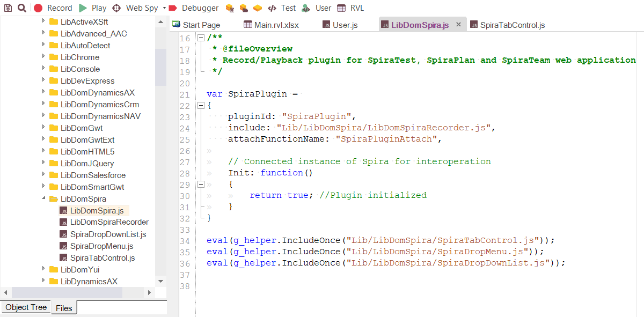Fold the Init function body at line 29
The height and width of the screenshot is (317, 644).
pos(201,184)
